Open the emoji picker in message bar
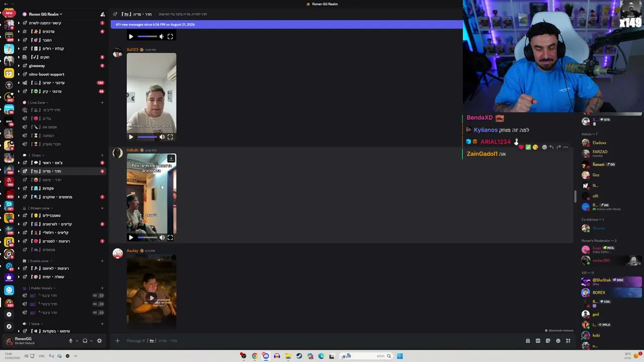 point(558,341)
